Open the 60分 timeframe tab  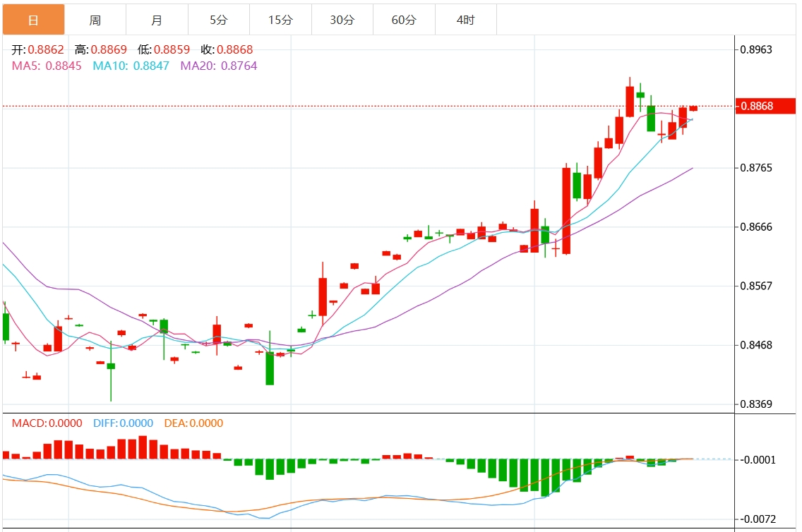pyautogui.click(x=404, y=20)
